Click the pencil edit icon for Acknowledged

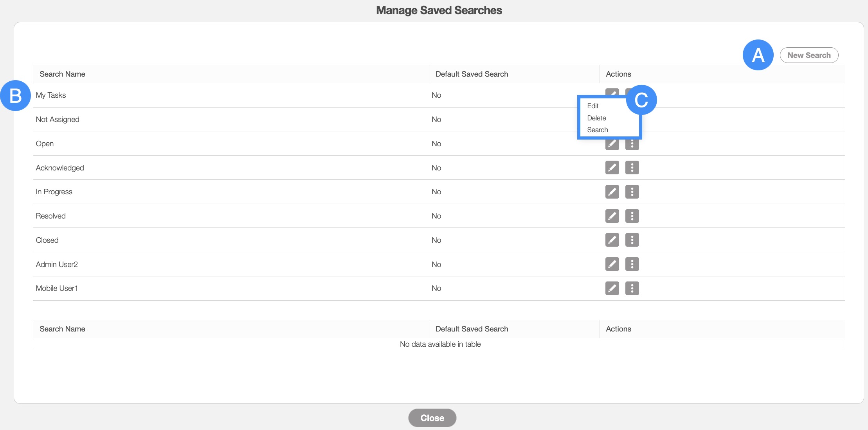[612, 168]
